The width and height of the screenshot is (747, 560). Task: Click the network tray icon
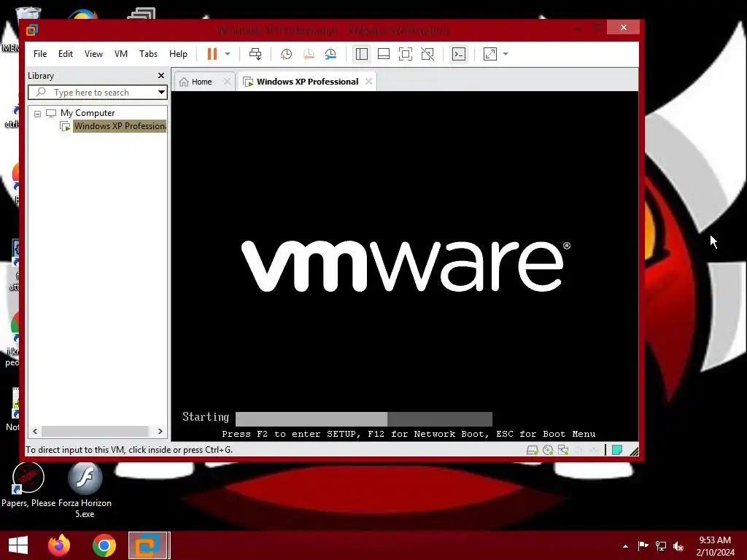(661, 545)
